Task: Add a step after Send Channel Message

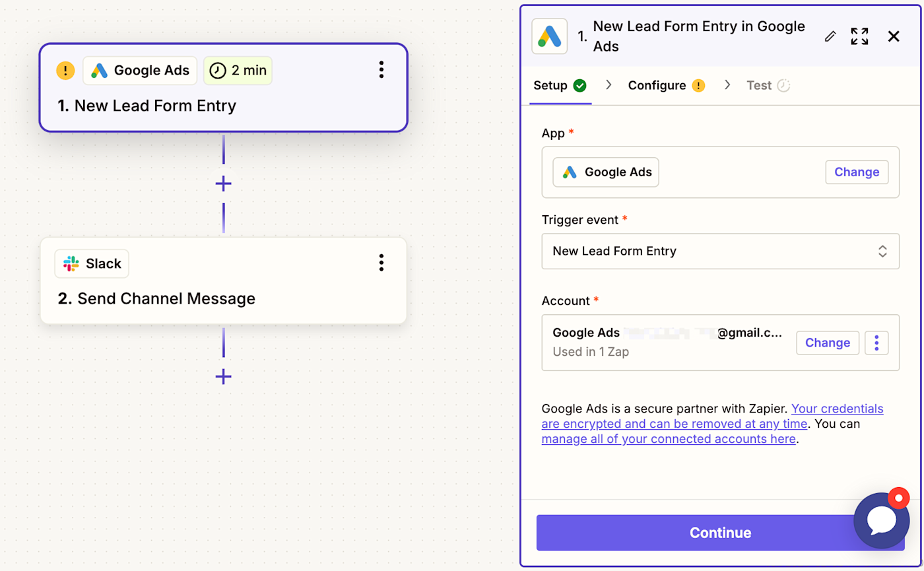Action: (224, 376)
